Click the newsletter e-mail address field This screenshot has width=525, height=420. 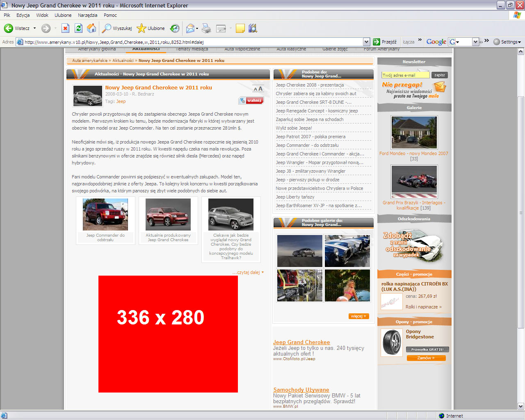(406, 75)
